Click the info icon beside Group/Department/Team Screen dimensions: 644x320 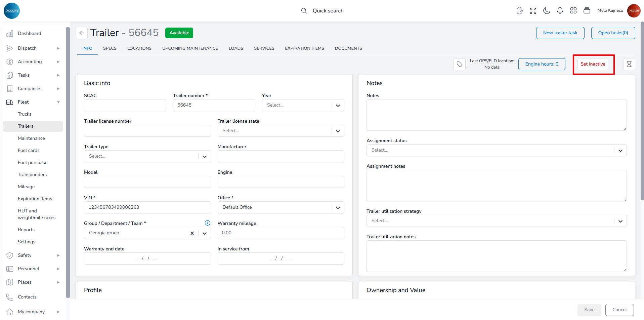(208, 223)
